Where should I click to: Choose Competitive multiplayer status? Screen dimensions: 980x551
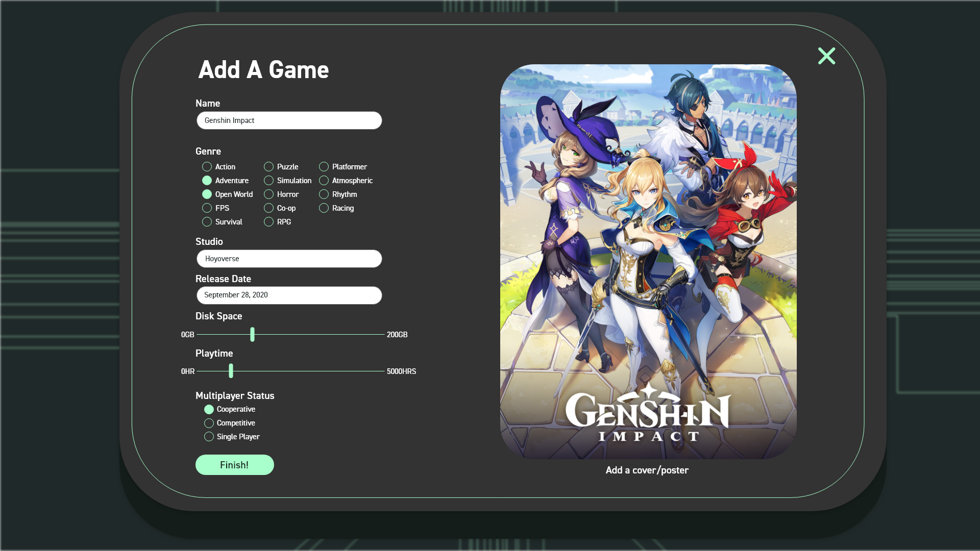[x=209, y=423]
